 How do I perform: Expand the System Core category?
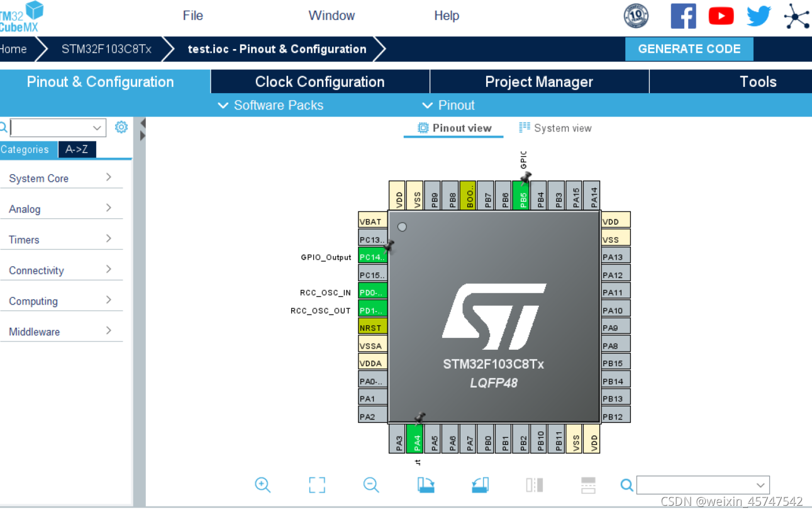pyautogui.click(x=61, y=178)
